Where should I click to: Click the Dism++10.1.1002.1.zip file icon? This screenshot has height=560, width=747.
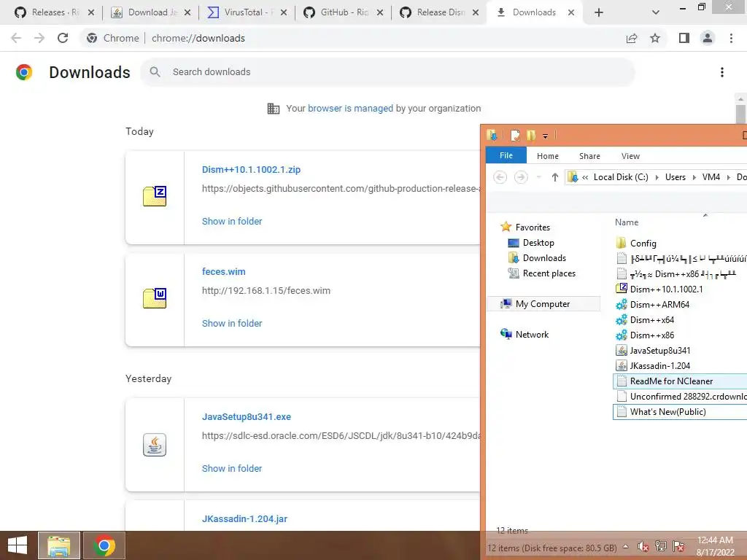pos(155,195)
